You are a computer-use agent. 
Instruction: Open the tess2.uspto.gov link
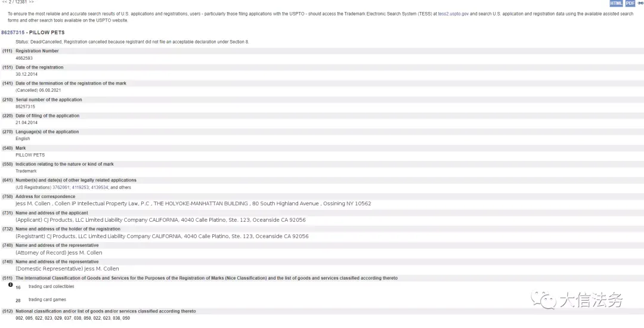(x=453, y=14)
